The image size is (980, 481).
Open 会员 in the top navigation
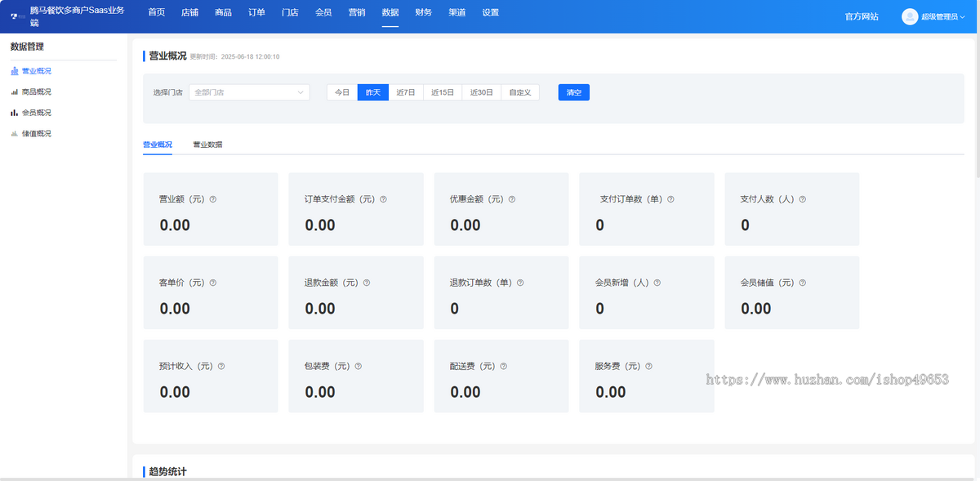(323, 13)
